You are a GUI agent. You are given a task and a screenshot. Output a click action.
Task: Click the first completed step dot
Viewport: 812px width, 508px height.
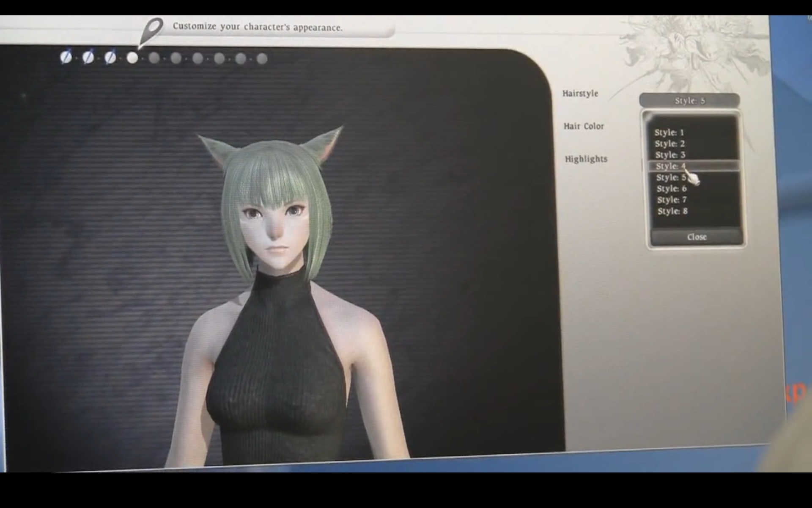coord(66,57)
